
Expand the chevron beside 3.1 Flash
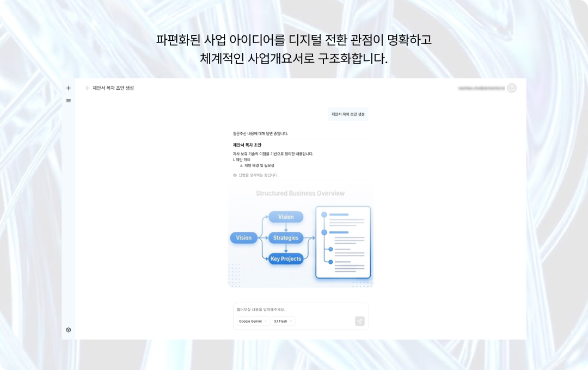click(292, 321)
